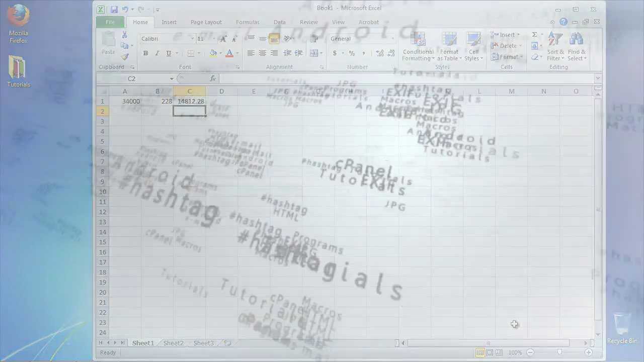Click the AutoSum sigma icon

pos(535,35)
